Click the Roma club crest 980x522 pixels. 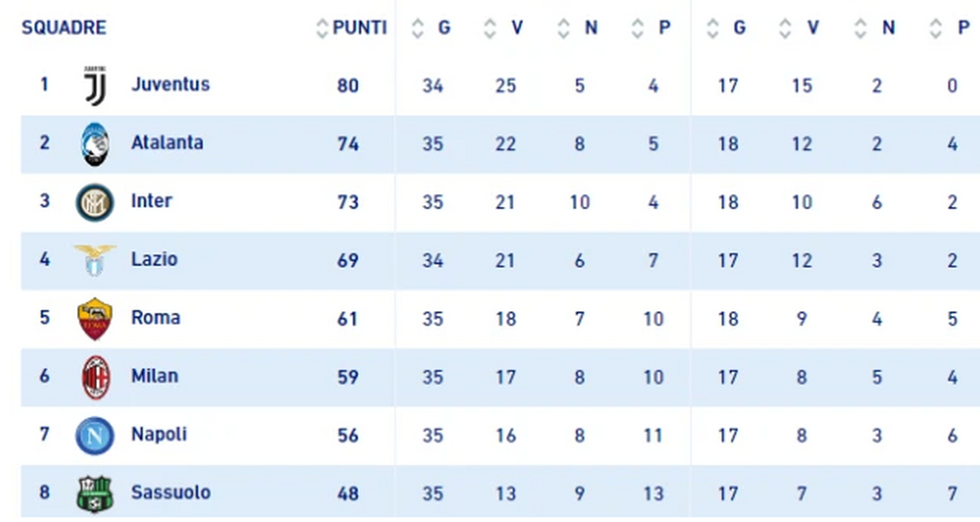[x=95, y=319]
